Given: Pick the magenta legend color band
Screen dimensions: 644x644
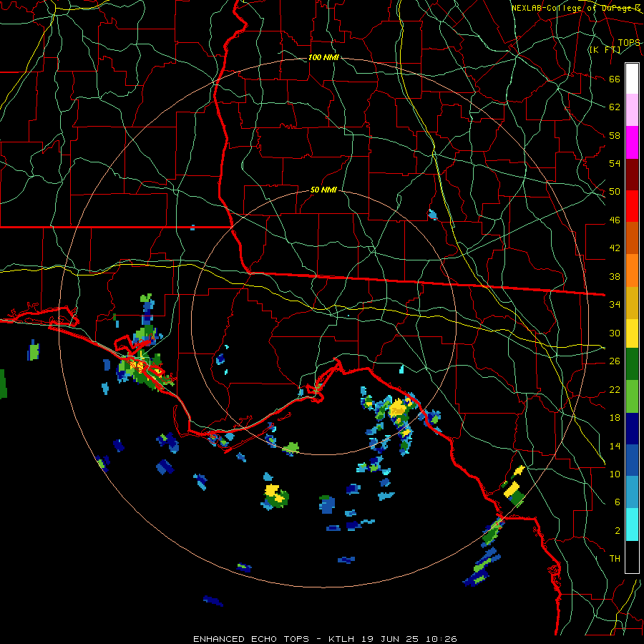Looking at the screenshot, I should (632, 142).
